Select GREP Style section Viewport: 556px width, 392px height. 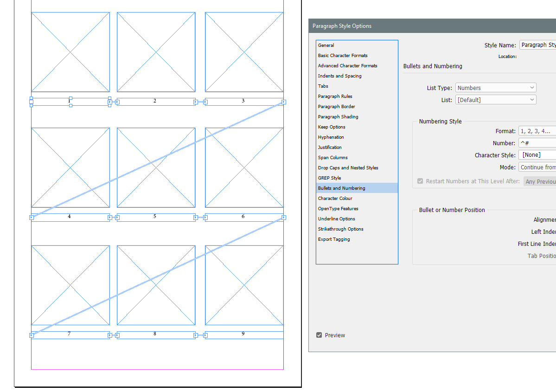coord(357,178)
